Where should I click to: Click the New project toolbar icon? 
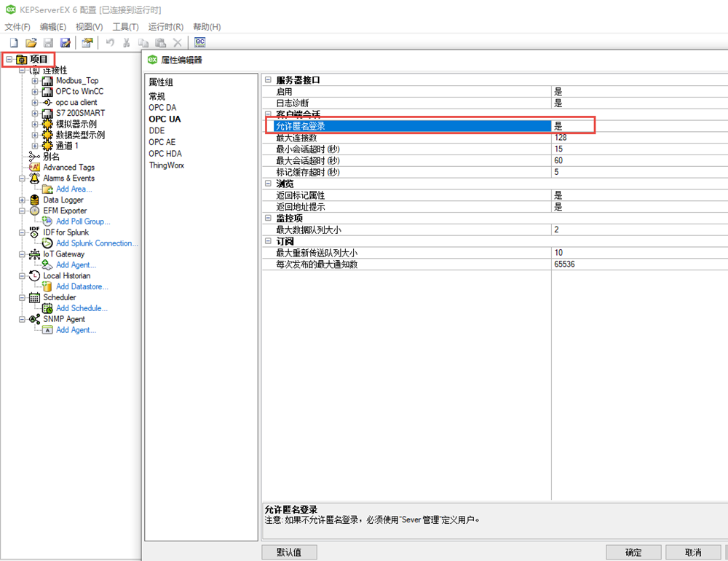point(14,43)
